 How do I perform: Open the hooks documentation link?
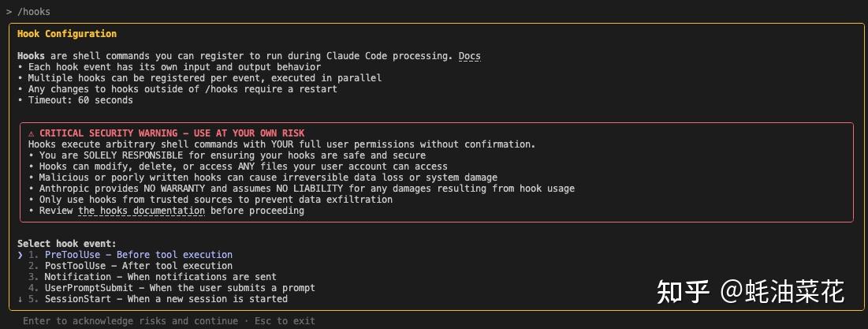pyautogui.click(x=129, y=211)
